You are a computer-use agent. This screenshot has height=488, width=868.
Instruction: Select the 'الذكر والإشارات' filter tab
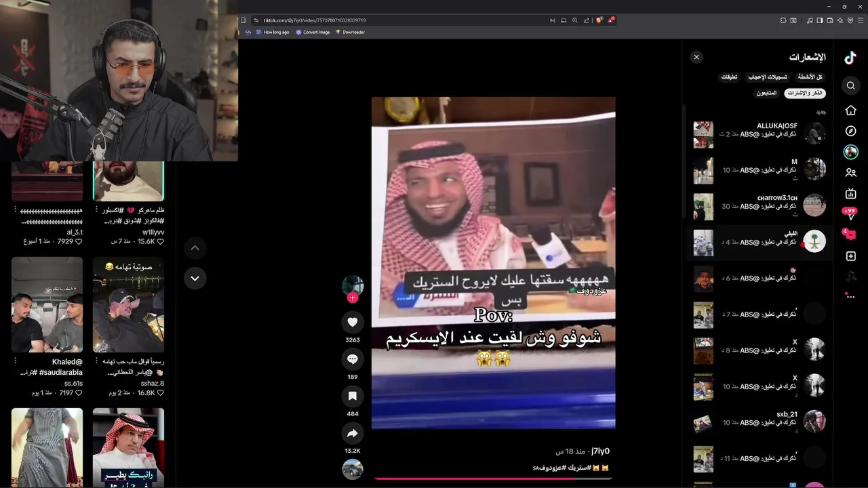[805, 93]
